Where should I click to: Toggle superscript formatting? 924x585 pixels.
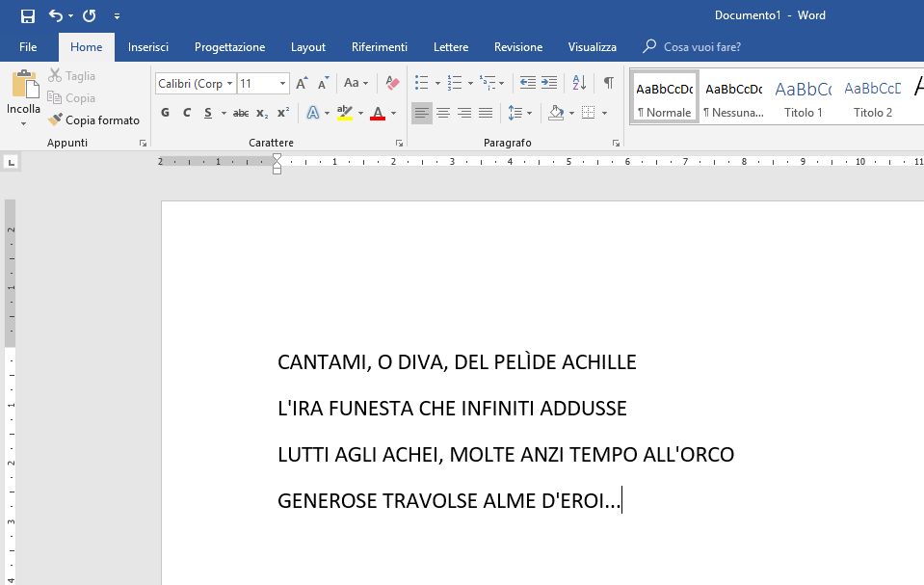point(283,113)
